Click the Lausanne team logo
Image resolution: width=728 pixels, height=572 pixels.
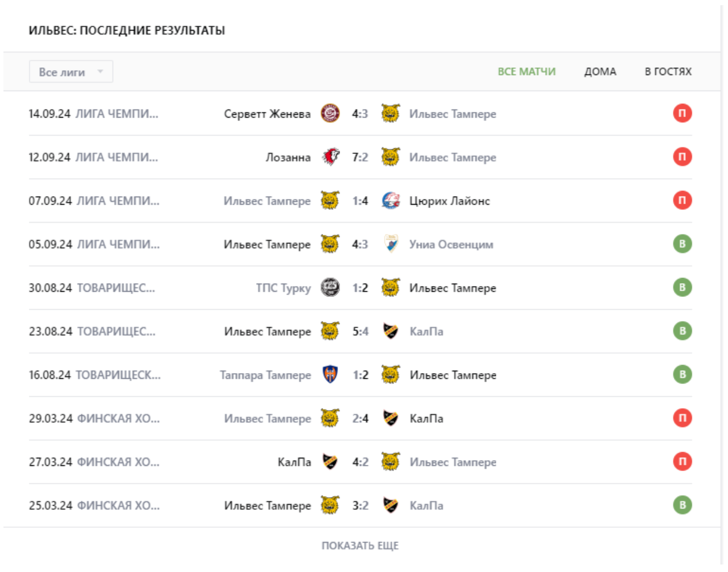click(330, 157)
